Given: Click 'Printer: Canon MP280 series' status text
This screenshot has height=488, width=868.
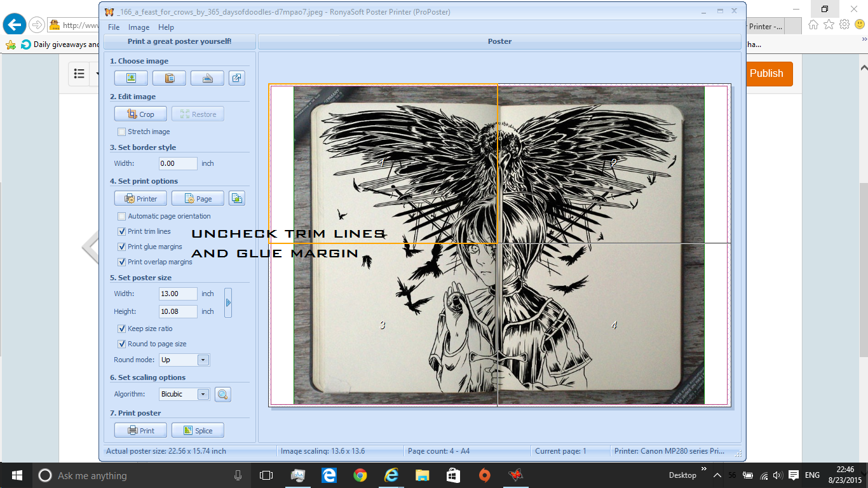Looking at the screenshot, I should tap(669, 451).
